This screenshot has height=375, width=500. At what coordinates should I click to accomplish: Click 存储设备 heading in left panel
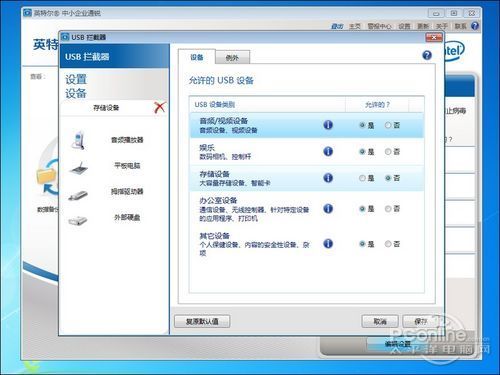[106, 108]
